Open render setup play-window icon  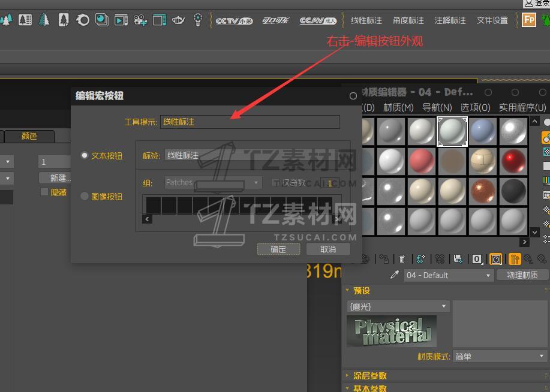point(121,20)
